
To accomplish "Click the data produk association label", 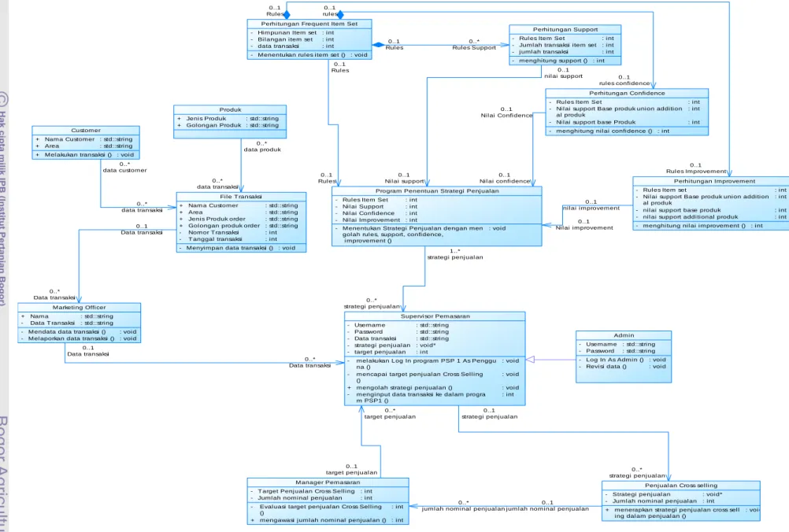I will pos(262,150).
